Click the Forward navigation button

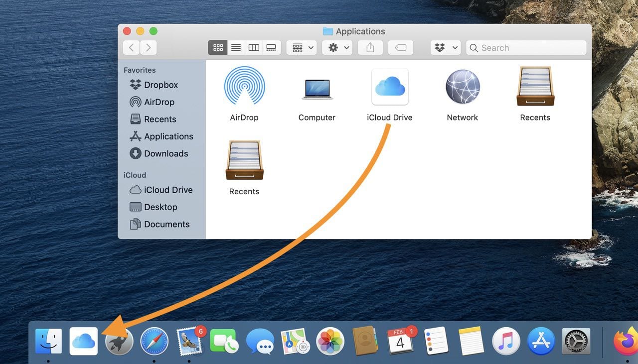pyautogui.click(x=149, y=48)
